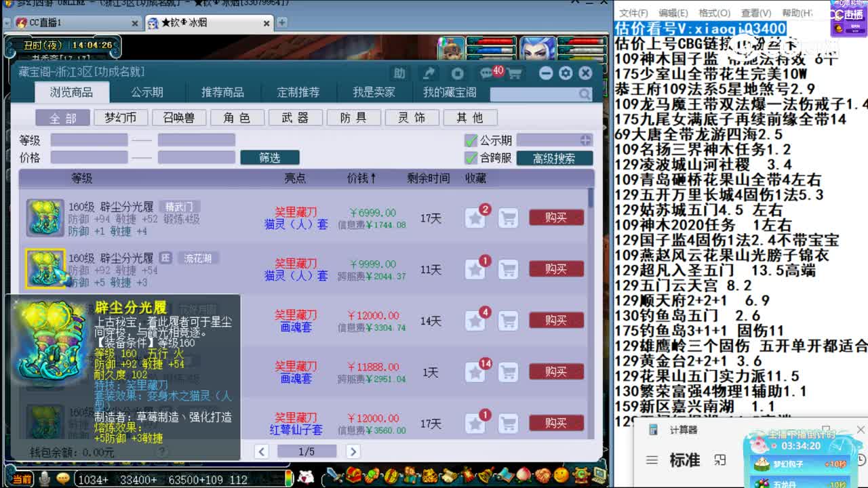Go to next page arrow beside 1/5
Screen dimensions: 868x488
click(353, 451)
